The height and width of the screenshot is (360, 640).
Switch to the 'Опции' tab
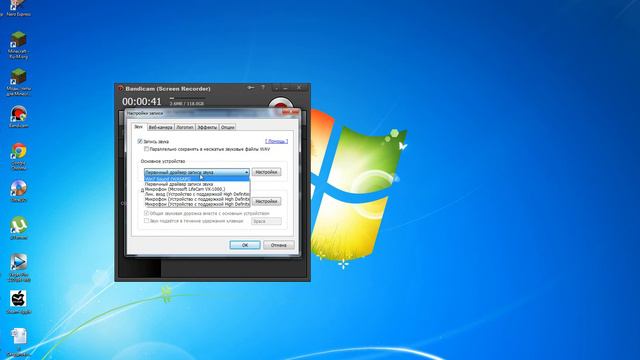click(228, 127)
